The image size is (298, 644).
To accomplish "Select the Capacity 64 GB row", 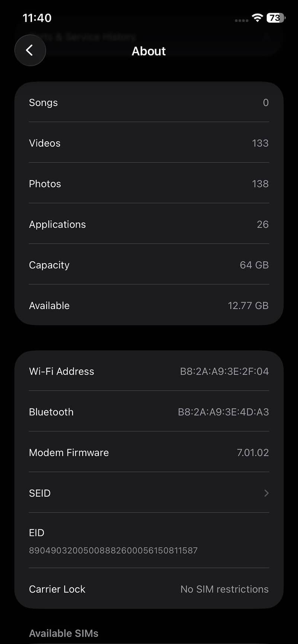I will pos(149,265).
